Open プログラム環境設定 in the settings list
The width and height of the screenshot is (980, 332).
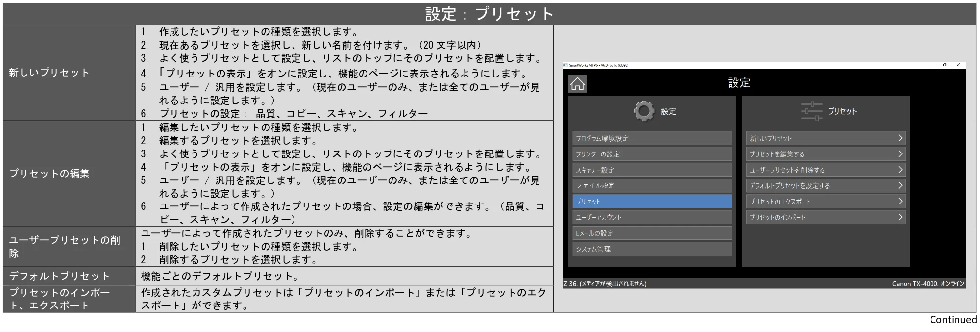[652, 138]
